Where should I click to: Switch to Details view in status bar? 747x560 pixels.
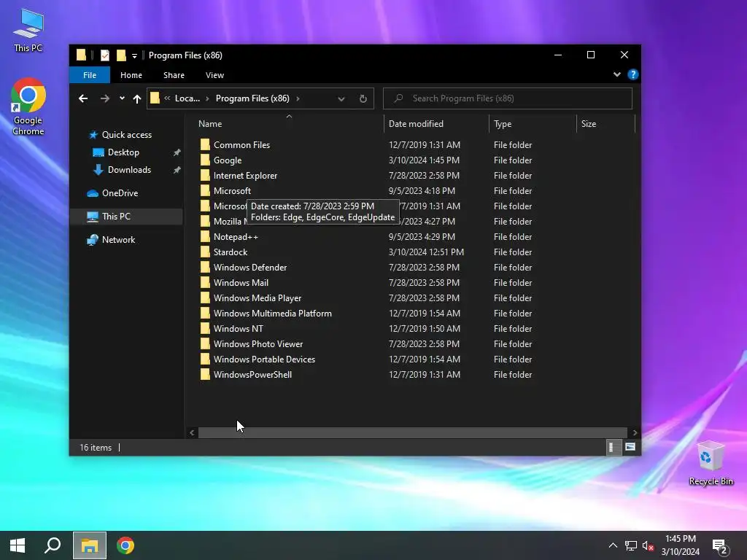[x=613, y=447]
